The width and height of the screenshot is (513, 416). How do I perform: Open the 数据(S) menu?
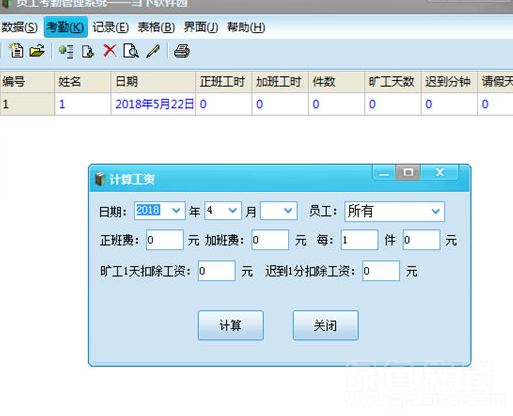(19, 27)
